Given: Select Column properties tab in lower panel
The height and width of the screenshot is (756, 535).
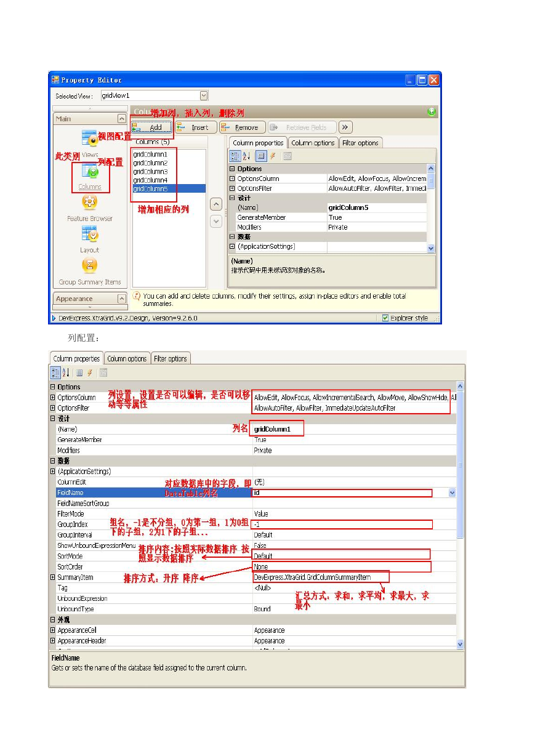Looking at the screenshot, I should click(76, 358).
